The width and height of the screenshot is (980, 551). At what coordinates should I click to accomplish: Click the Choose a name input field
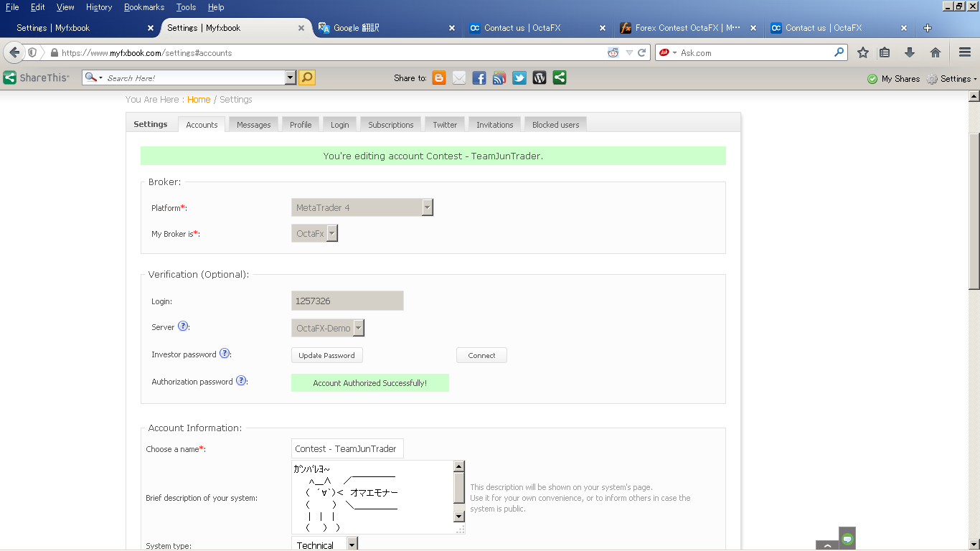click(x=347, y=448)
